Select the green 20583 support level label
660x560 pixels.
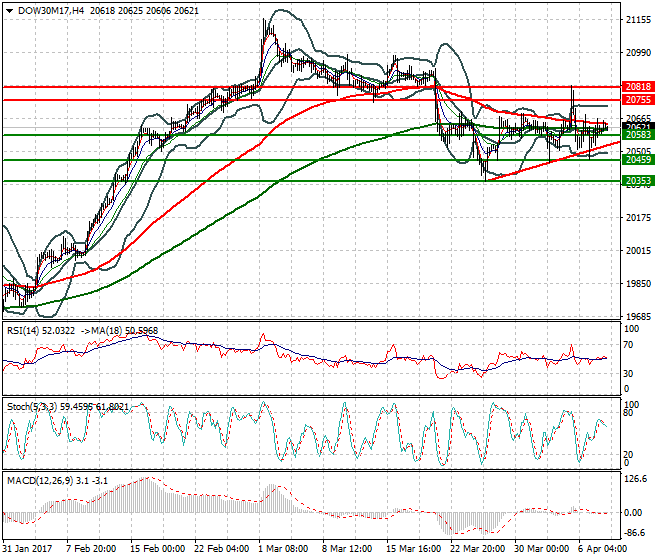point(638,135)
